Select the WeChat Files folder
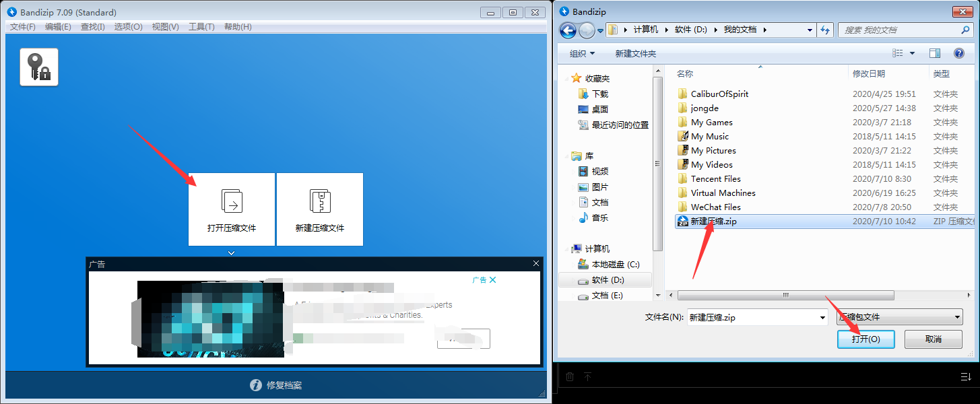980x404 pixels. [715, 207]
